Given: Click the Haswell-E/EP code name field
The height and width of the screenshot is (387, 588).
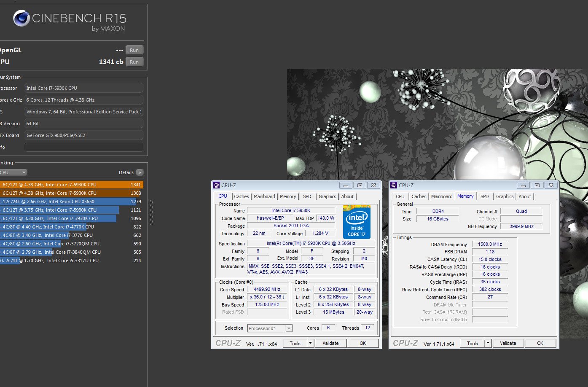Looking at the screenshot, I should click(x=270, y=218).
